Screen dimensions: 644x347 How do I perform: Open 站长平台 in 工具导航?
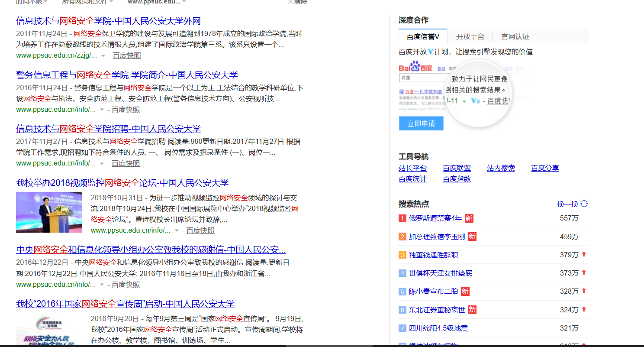tap(412, 168)
